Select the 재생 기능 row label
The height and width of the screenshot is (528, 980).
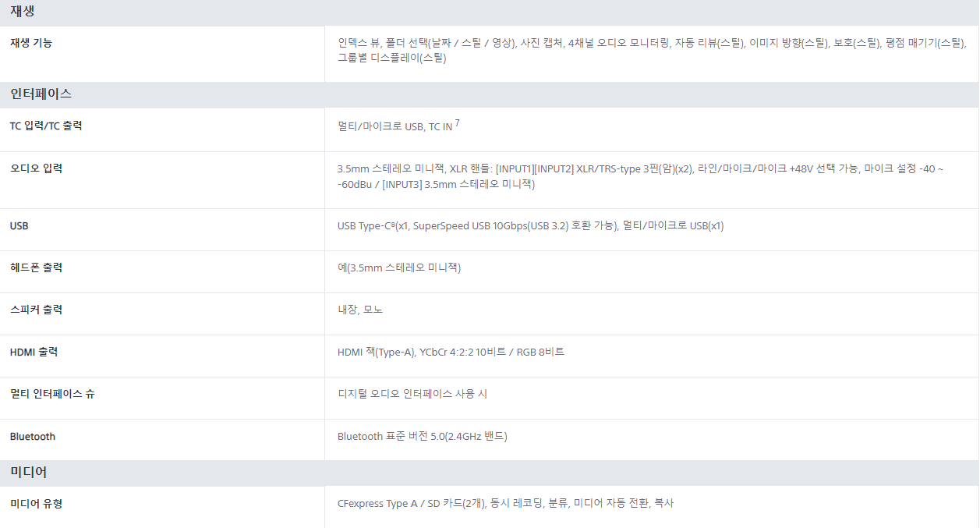[x=31, y=43]
